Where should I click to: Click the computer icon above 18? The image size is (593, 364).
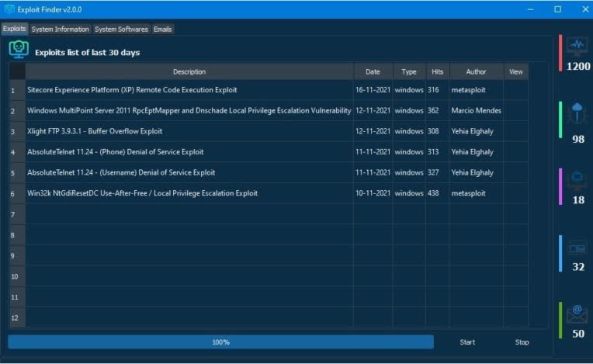point(577,180)
